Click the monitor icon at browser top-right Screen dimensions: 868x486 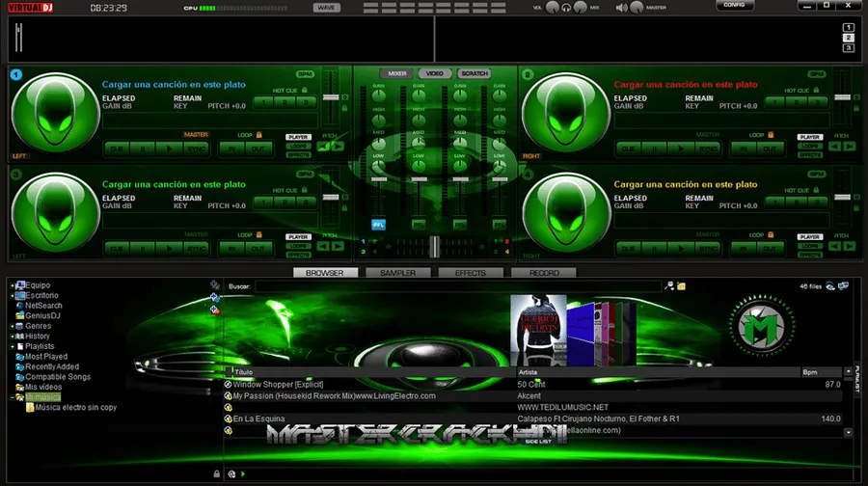tap(843, 286)
